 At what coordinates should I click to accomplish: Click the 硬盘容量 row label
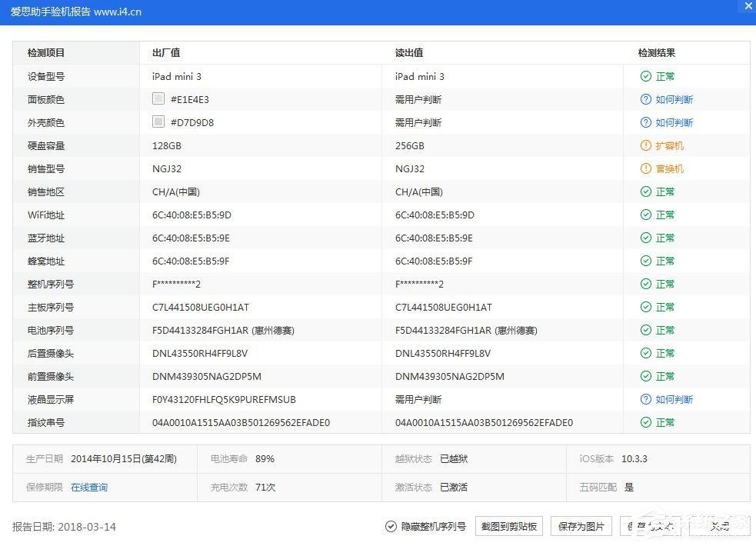coord(46,145)
